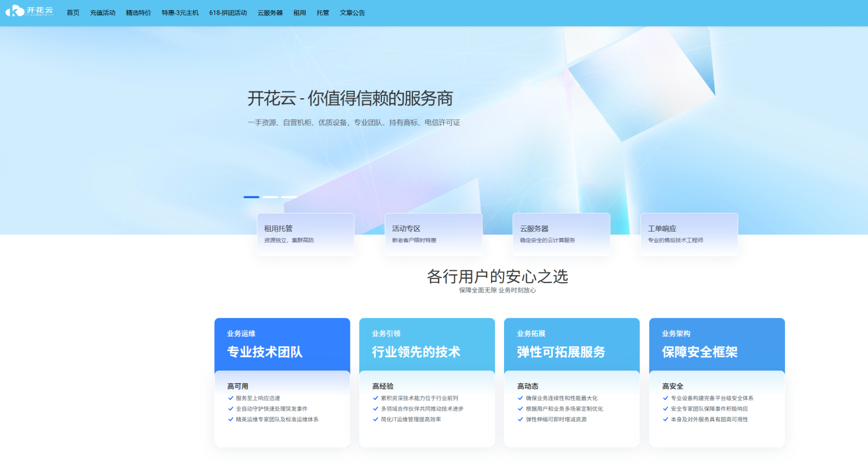The height and width of the screenshot is (467, 868).
Task: Open the 首页 nav item
Action: (x=73, y=13)
